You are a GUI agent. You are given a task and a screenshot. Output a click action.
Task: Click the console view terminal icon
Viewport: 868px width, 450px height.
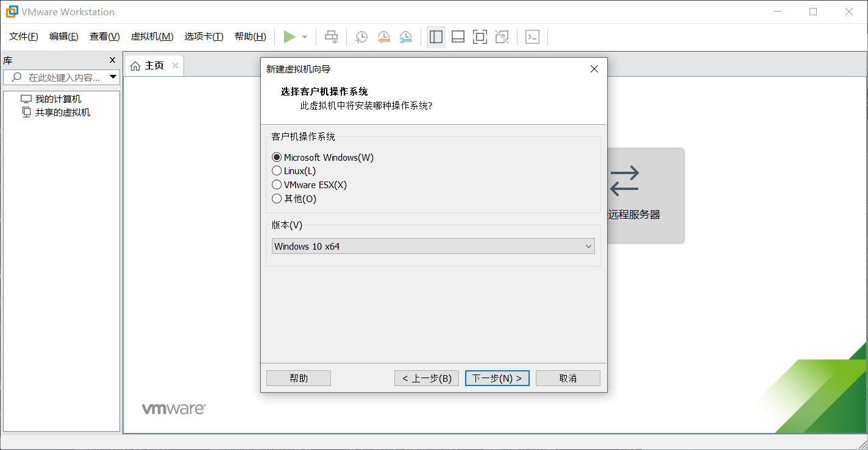pos(532,37)
